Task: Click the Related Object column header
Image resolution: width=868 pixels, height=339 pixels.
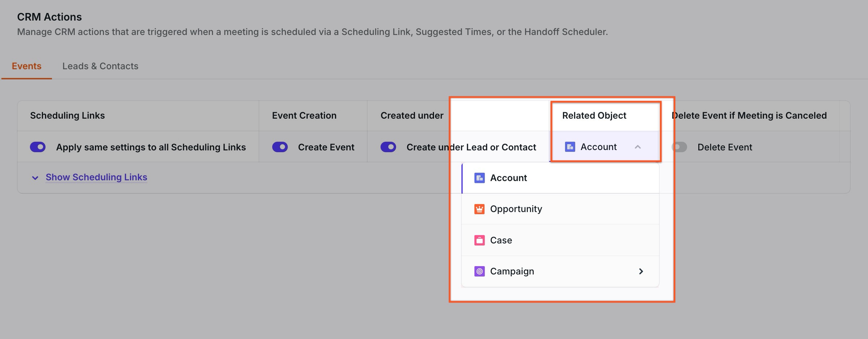Action: click(594, 115)
